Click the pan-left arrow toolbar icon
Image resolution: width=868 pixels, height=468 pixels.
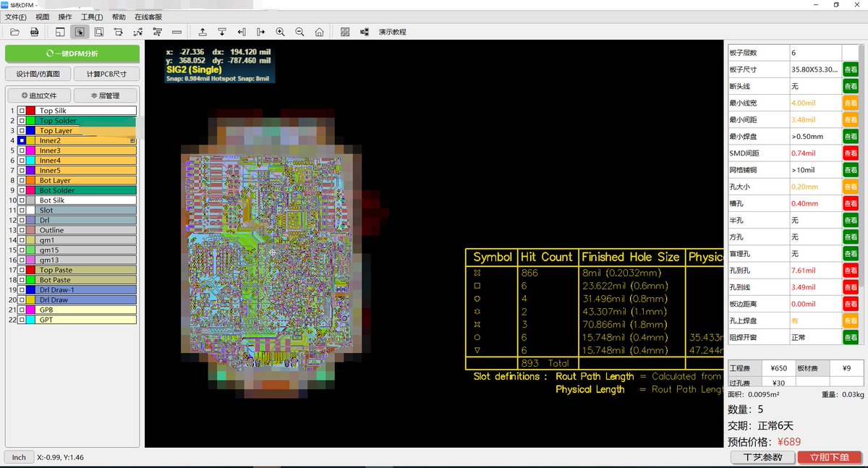pos(242,32)
